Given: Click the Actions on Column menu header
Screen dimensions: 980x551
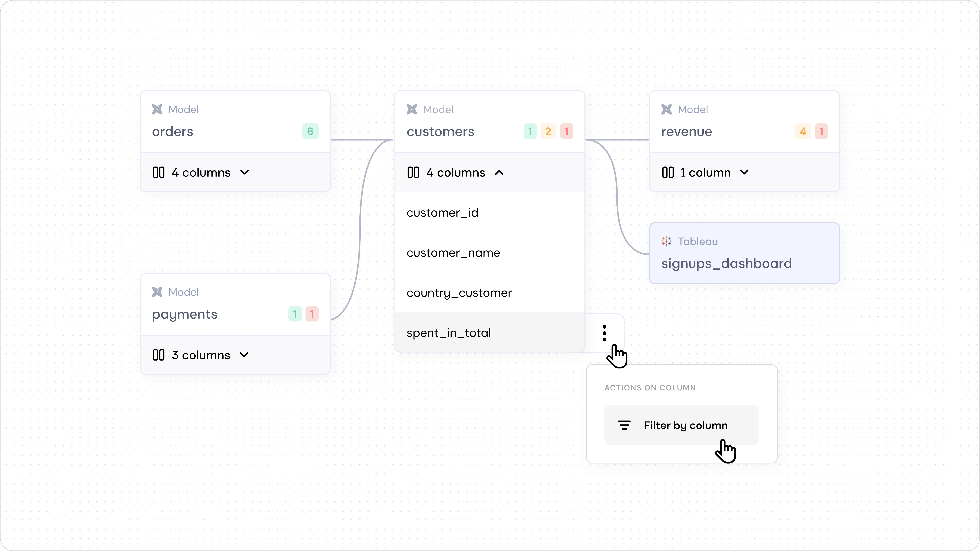Looking at the screenshot, I should coord(650,388).
